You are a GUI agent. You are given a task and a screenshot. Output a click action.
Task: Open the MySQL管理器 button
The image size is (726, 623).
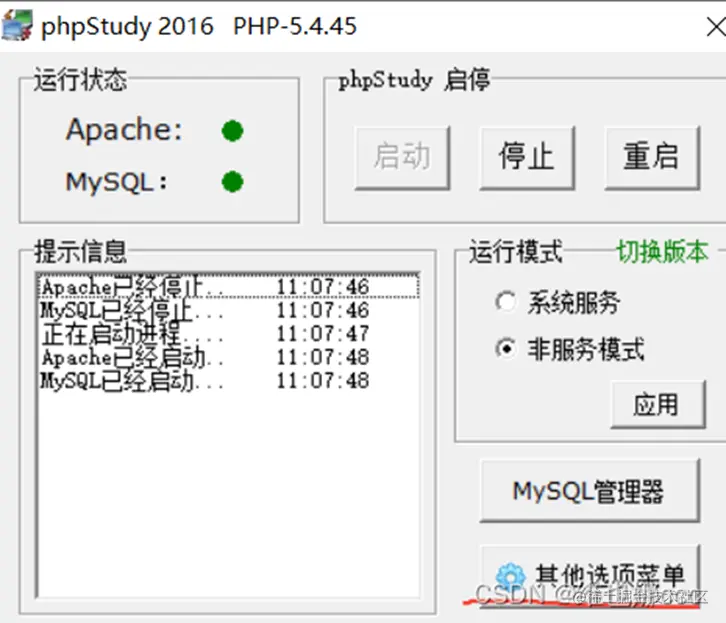click(x=589, y=491)
